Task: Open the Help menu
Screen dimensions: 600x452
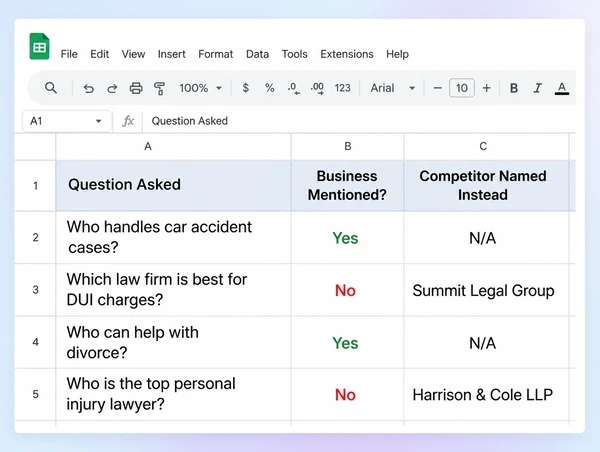Action: click(397, 54)
